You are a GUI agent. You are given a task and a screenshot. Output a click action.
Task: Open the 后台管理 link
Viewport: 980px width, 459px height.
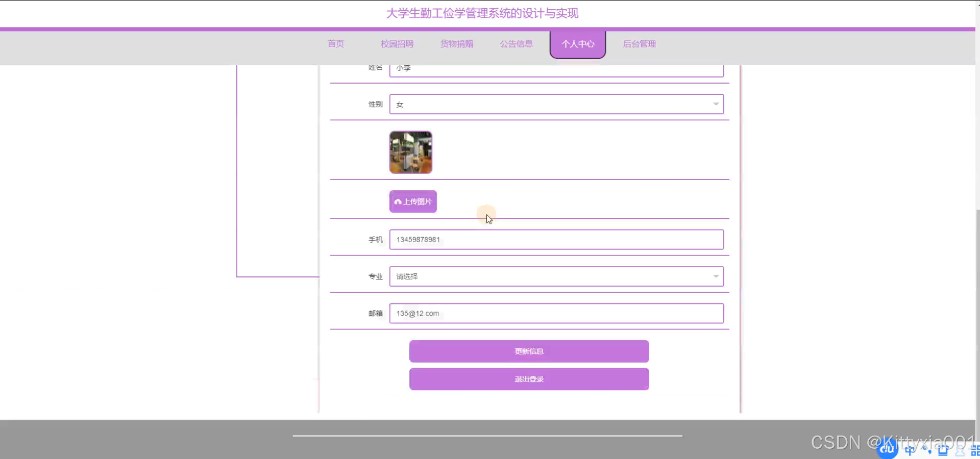(639, 44)
